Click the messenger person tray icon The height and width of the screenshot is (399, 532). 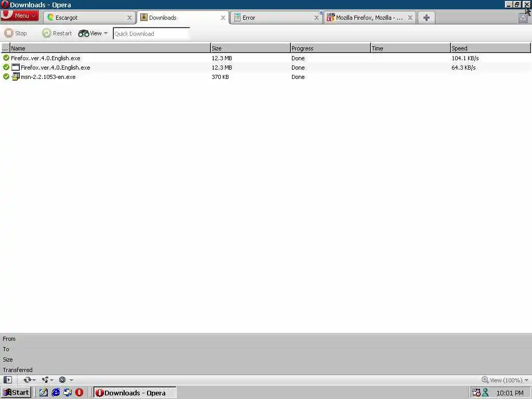[486, 393]
